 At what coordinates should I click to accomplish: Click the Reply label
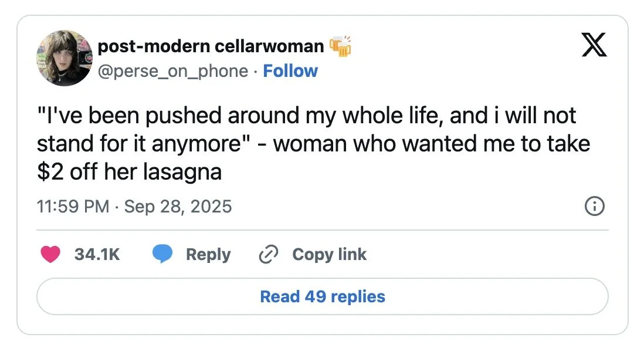click(x=208, y=254)
